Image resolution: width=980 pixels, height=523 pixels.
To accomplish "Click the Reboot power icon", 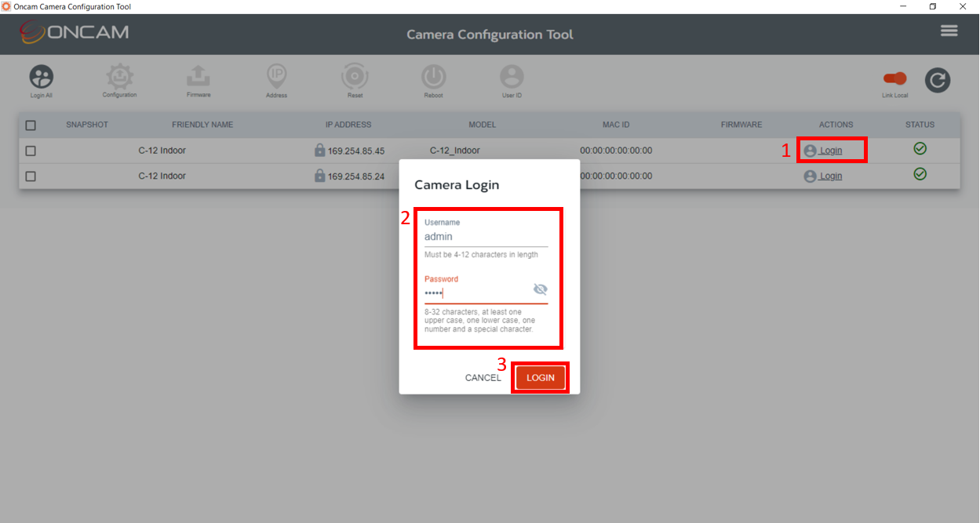I will (433, 77).
